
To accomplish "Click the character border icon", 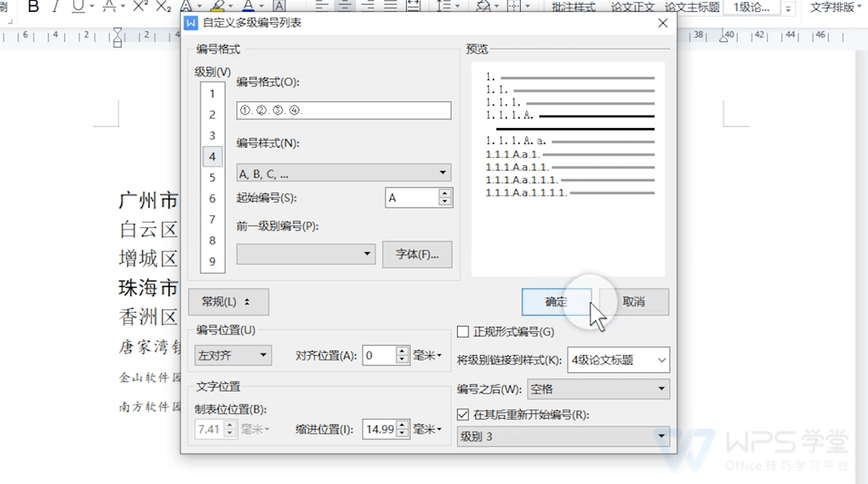I will click(280, 7).
